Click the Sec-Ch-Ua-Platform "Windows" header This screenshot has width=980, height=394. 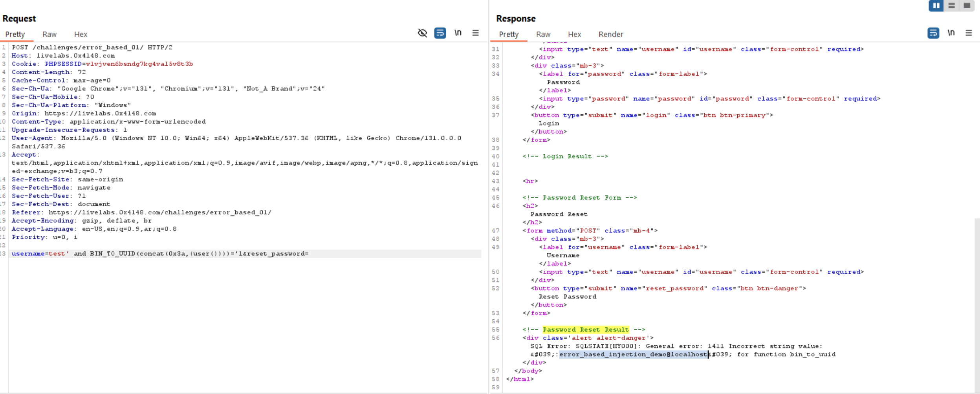[x=71, y=105]
